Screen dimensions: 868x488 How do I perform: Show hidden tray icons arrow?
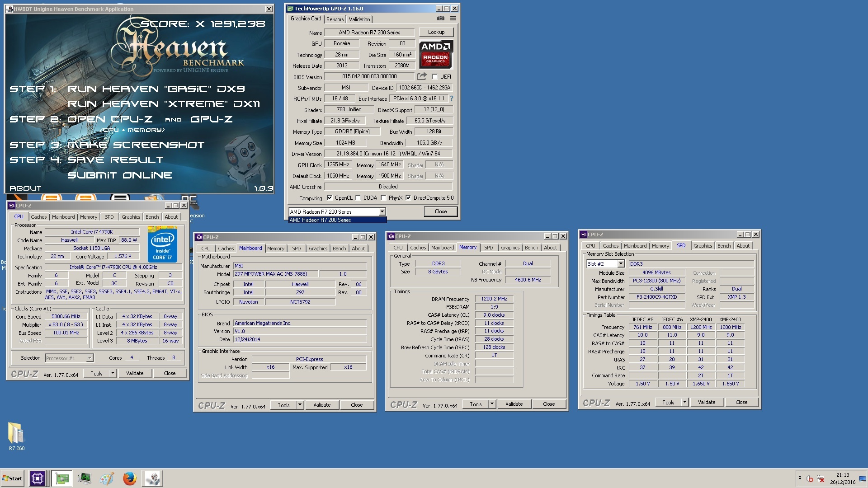click(x=800, y=478)
